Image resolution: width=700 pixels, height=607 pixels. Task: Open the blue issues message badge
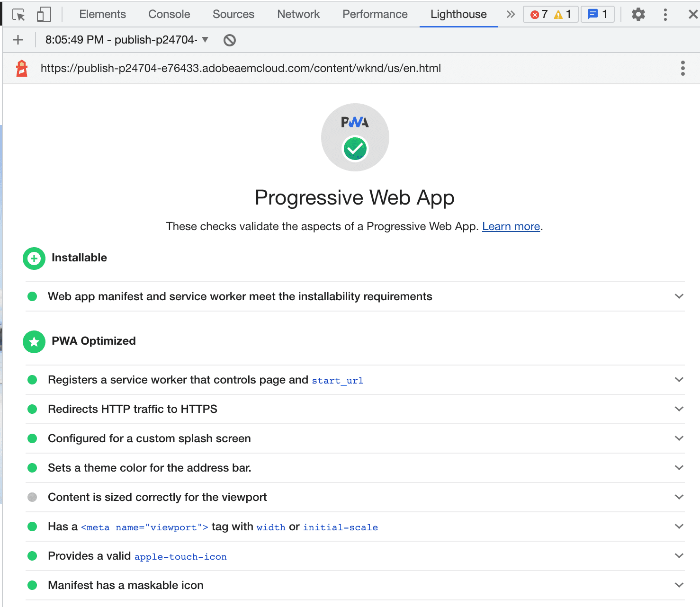(x=597, y=15)
